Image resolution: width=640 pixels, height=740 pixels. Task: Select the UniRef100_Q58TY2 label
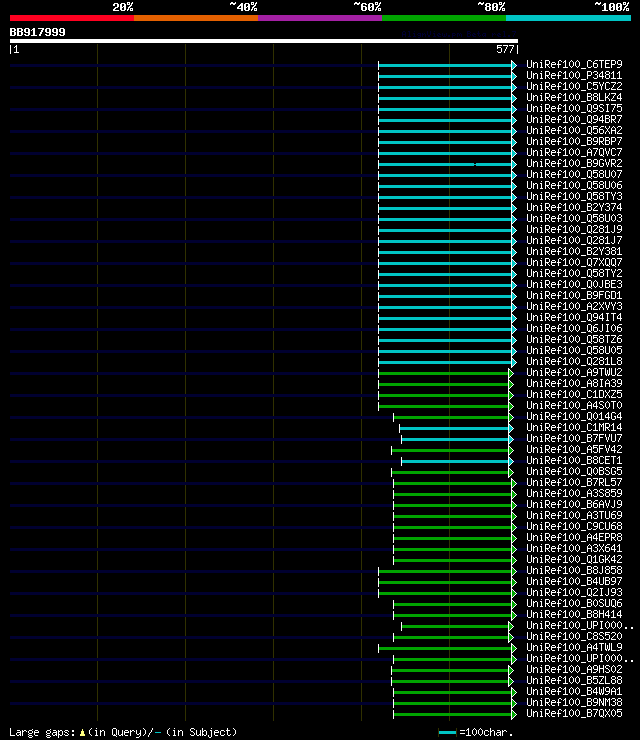click(574, 274)
